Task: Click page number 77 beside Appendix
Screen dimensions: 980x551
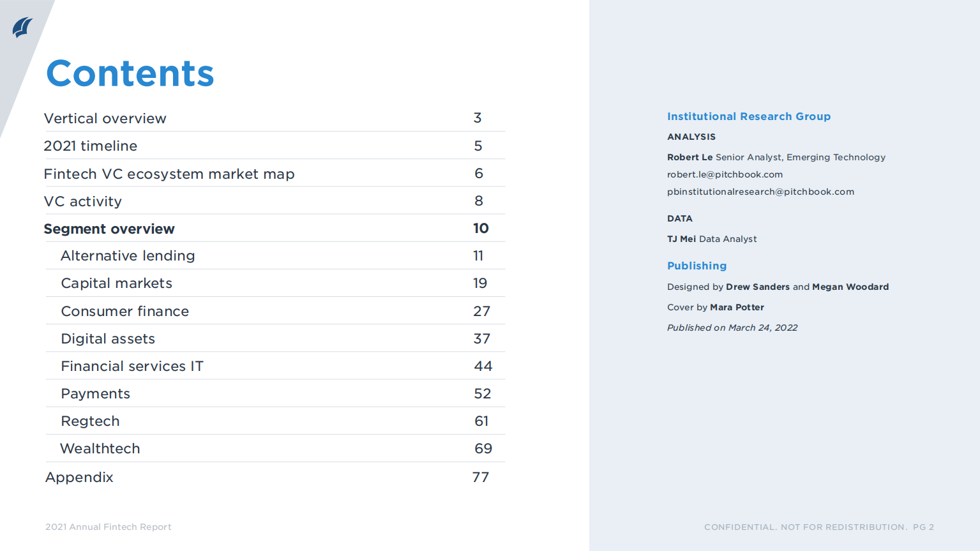Action: coord(481,478)
